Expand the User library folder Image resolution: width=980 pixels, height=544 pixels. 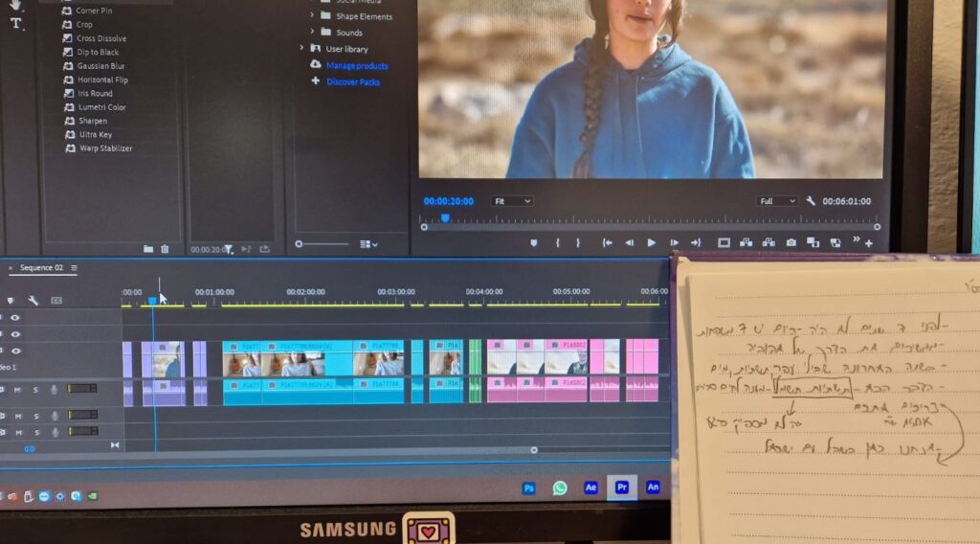[302, 49]
